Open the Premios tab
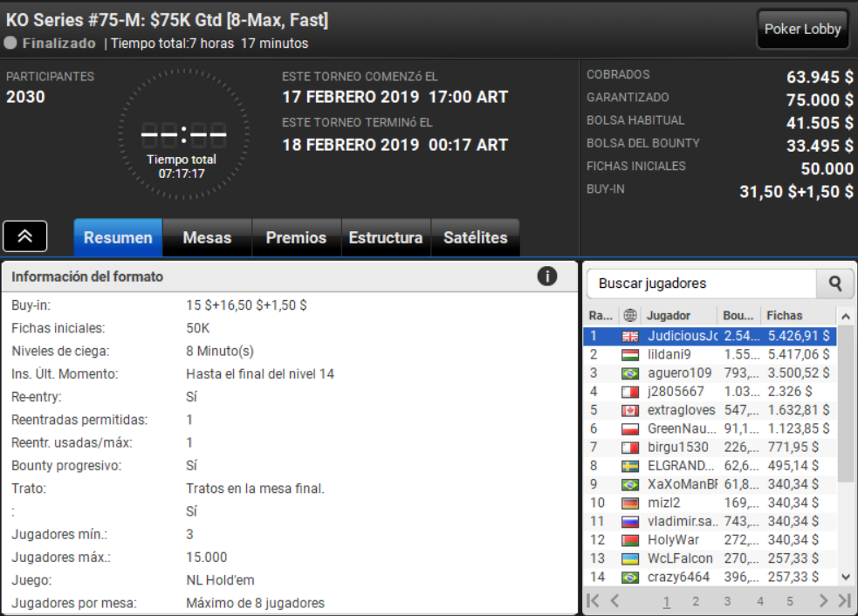858x616 pixels. (x=296, y=237)
